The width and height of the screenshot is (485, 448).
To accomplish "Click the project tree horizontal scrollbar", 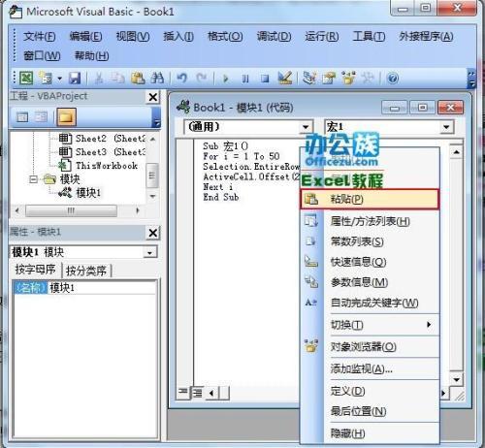I will [78, 211].
